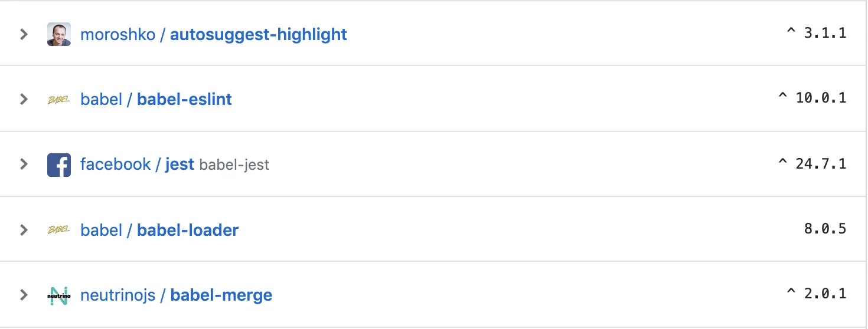
Task: Open the babel-eslint repository link
Action: click(x=184, y=99)
